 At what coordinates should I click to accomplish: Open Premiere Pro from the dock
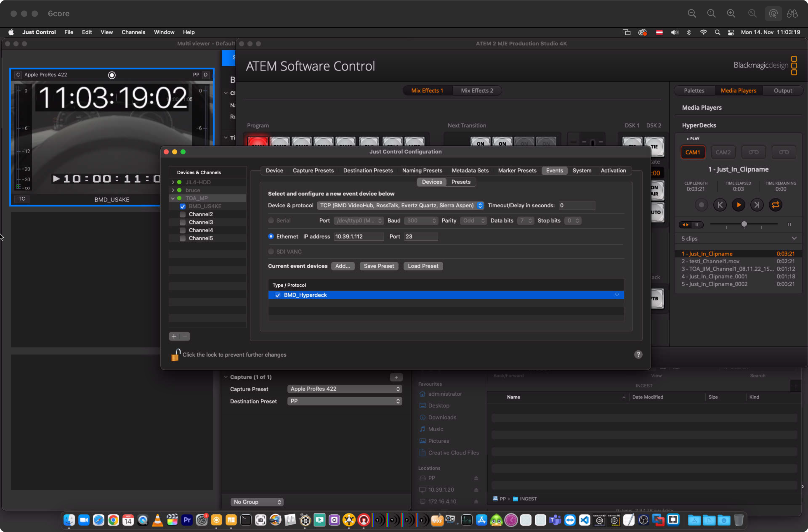(187, 520)
